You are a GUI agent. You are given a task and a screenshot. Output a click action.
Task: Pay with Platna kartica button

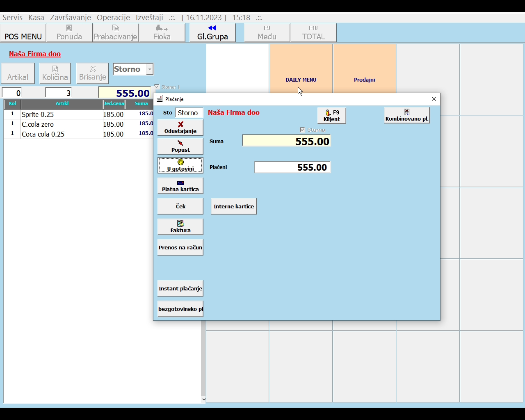tap(180, 186)
